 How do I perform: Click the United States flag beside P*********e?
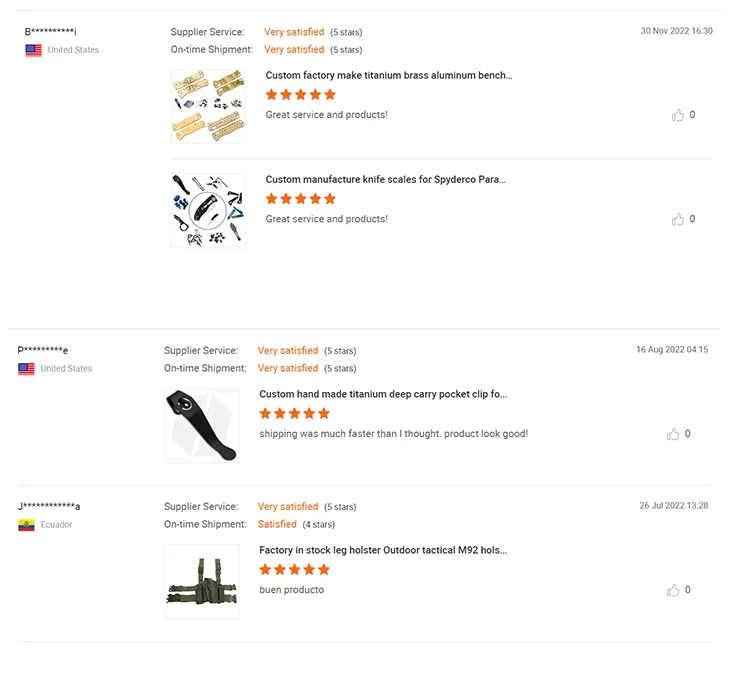pyautogui.click(x=27, y=369)
